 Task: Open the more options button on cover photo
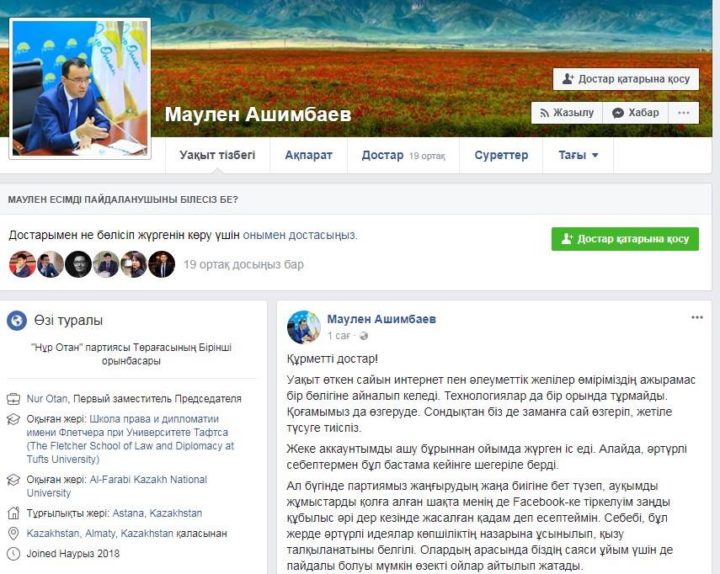coord(683,113)
